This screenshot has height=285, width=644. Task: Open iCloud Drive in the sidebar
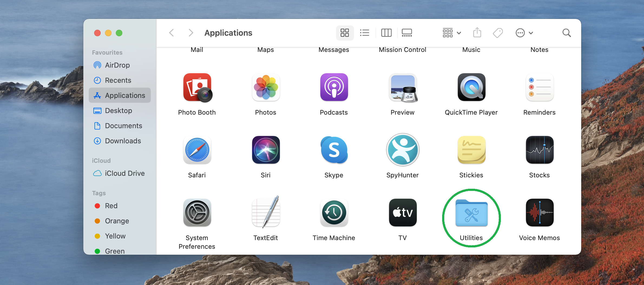pyautogui.click(x=120, y=173)
